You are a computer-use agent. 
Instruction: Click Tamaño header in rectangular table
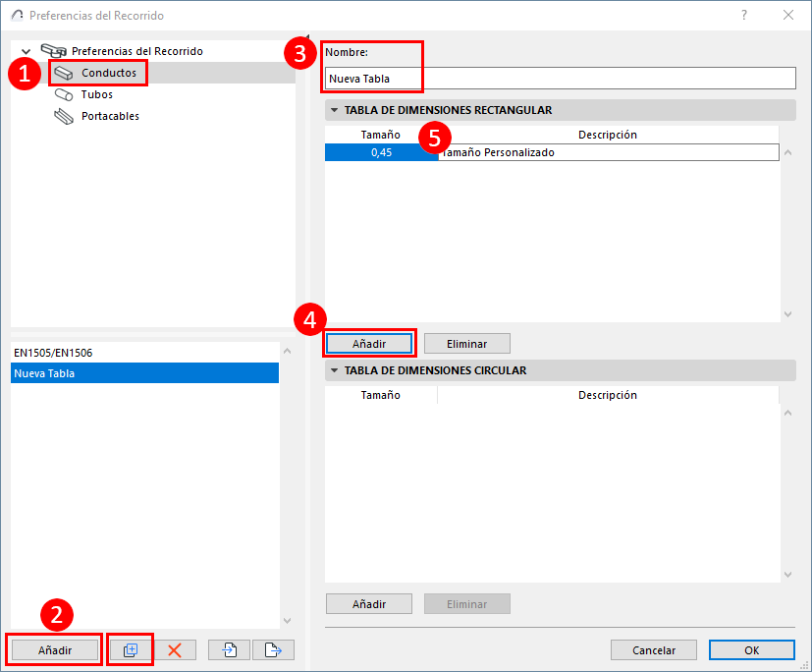point(381,135)
